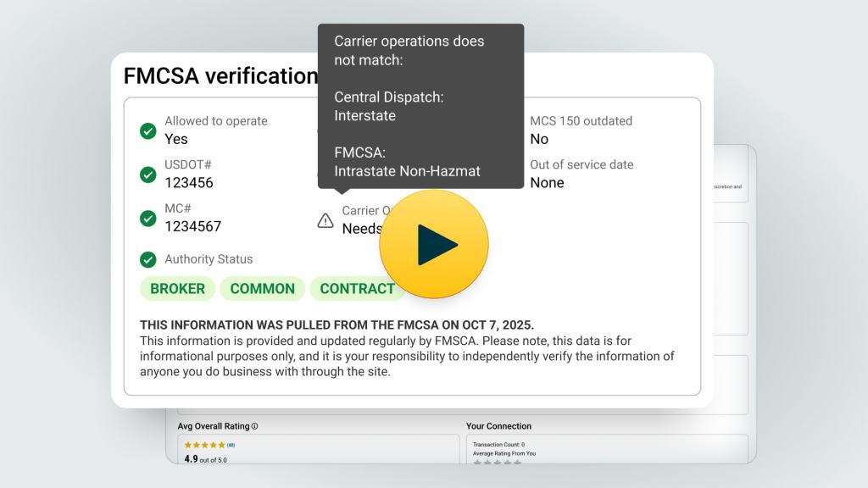Click green checkmark next to Allowed to operate
The image size is (868, 488).
148,130
